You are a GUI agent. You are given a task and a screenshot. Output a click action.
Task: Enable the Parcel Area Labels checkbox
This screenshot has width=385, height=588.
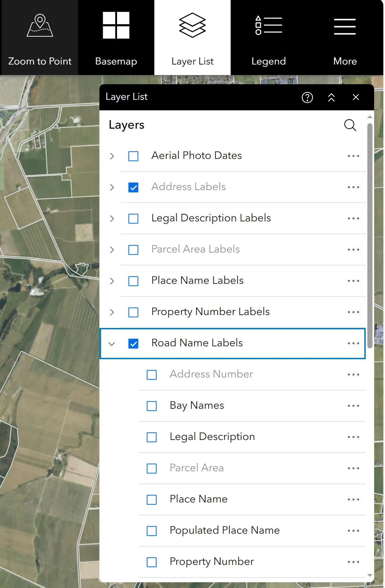pyautogui.click(x=133, y=250)
